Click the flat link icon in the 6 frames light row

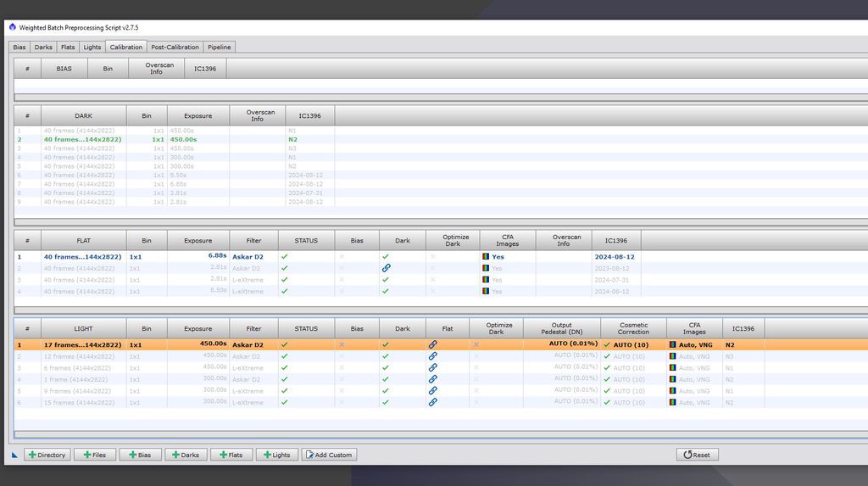pos(433,368)
